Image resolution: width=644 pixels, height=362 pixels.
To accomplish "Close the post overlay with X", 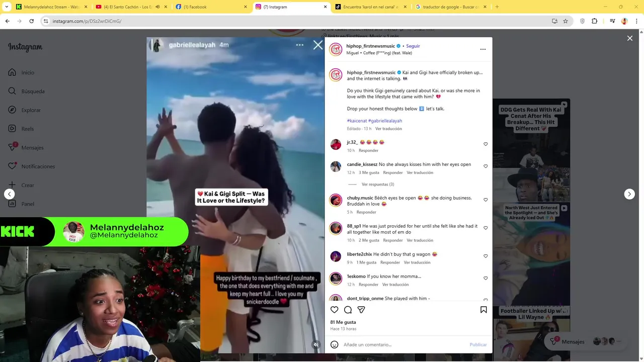I will pos(629,38).
